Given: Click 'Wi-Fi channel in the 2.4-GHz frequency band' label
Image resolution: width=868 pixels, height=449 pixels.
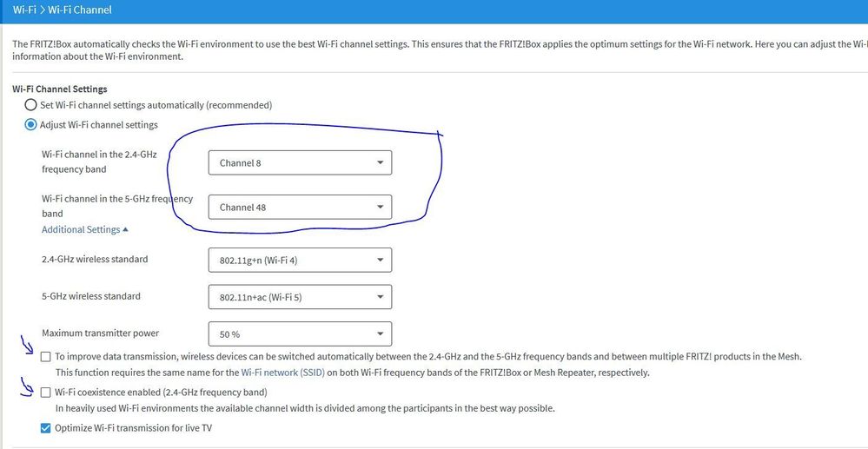Looking at the screenshot, I should (99, 162).
